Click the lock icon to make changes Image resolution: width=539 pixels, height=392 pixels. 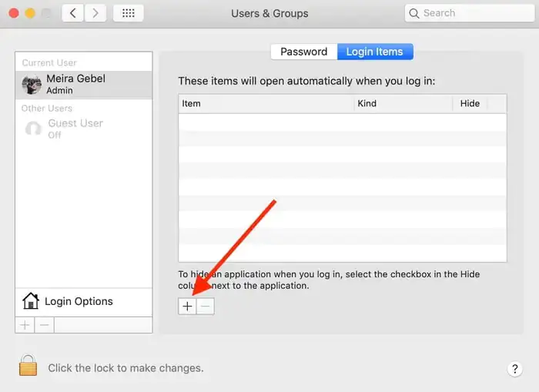tap(28, 367)
